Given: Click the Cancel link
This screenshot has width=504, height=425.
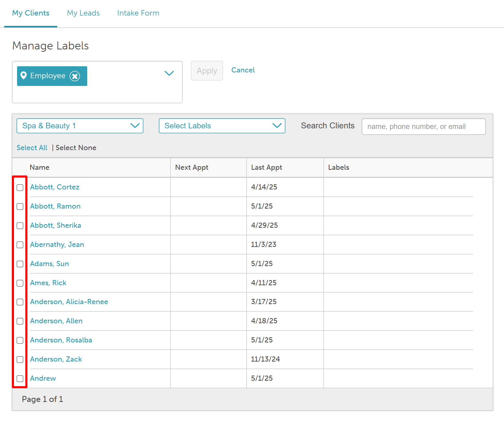Looking at the screenshot, I should pos(243,70).
